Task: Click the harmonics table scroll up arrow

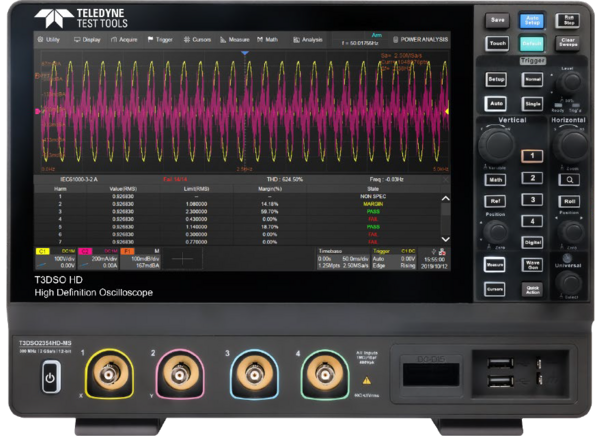Action: [x=445, y=198]
